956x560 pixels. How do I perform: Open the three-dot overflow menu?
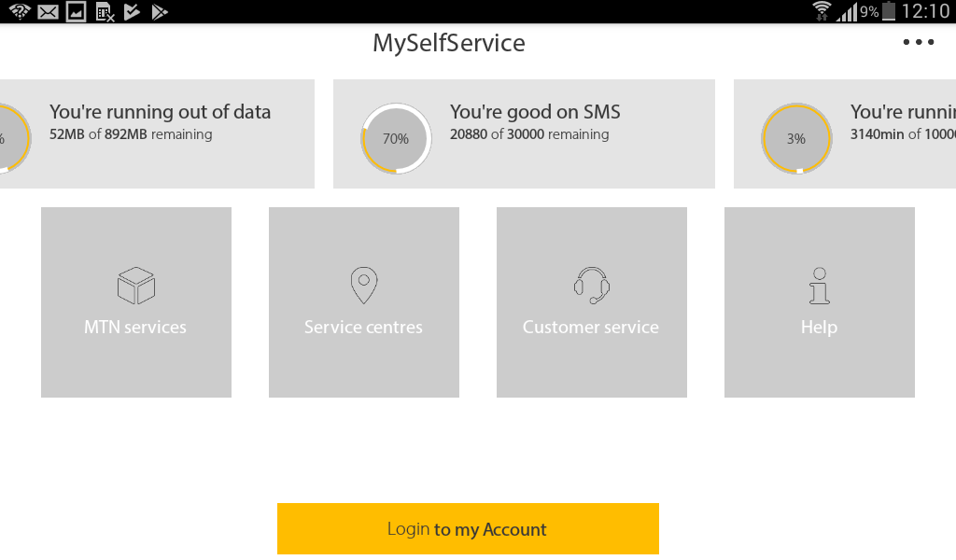pos(918,43)
